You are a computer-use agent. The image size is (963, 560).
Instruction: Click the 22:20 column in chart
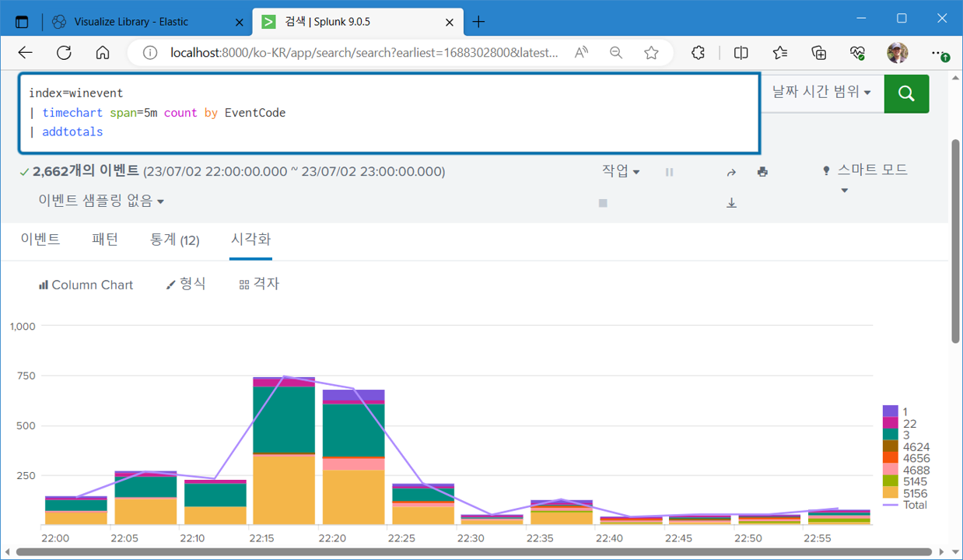[354, 457]
